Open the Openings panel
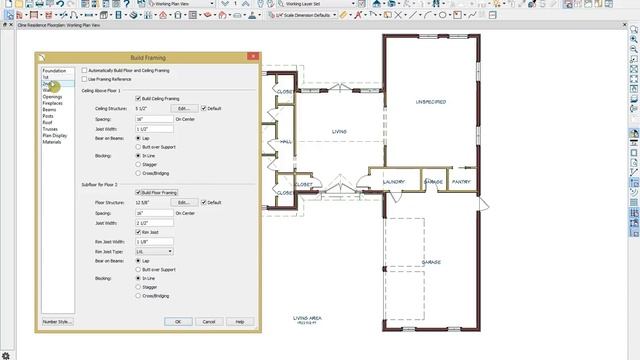640x360 pixels. (x=52, y=97)
